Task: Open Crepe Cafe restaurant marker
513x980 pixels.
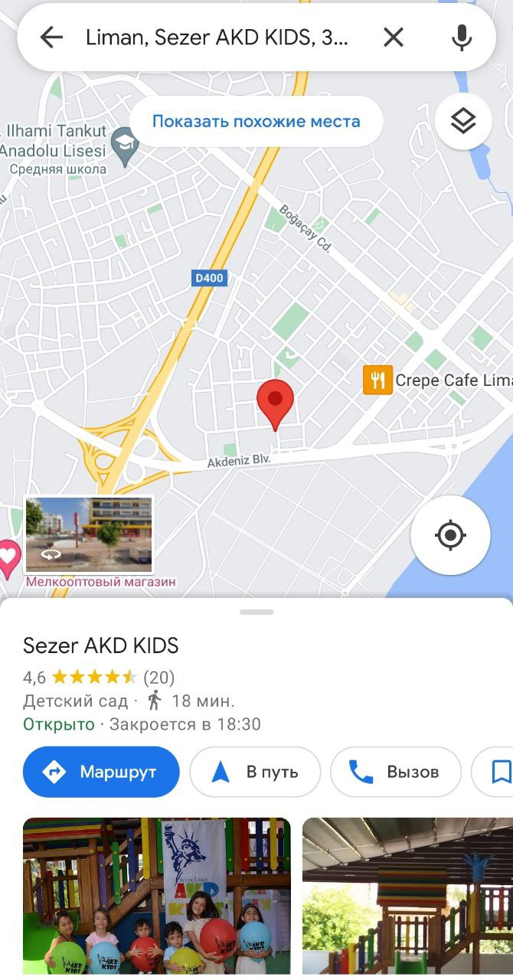Action: (377, 380)
